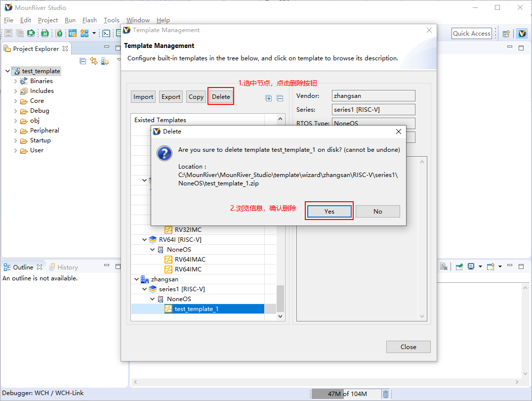Screen dimensions: 532x401
Task: Close the Outline tab with its X
Action: point(40,267)
